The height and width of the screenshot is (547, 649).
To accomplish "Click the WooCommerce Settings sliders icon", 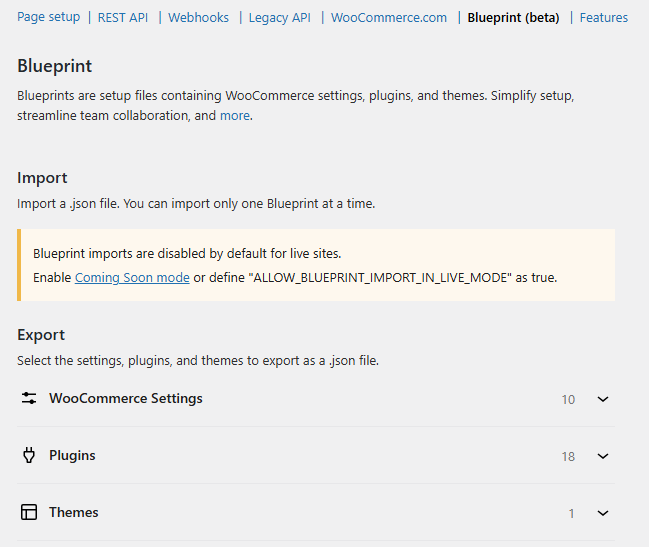I will pyautogui.click(x=29, y=398).
